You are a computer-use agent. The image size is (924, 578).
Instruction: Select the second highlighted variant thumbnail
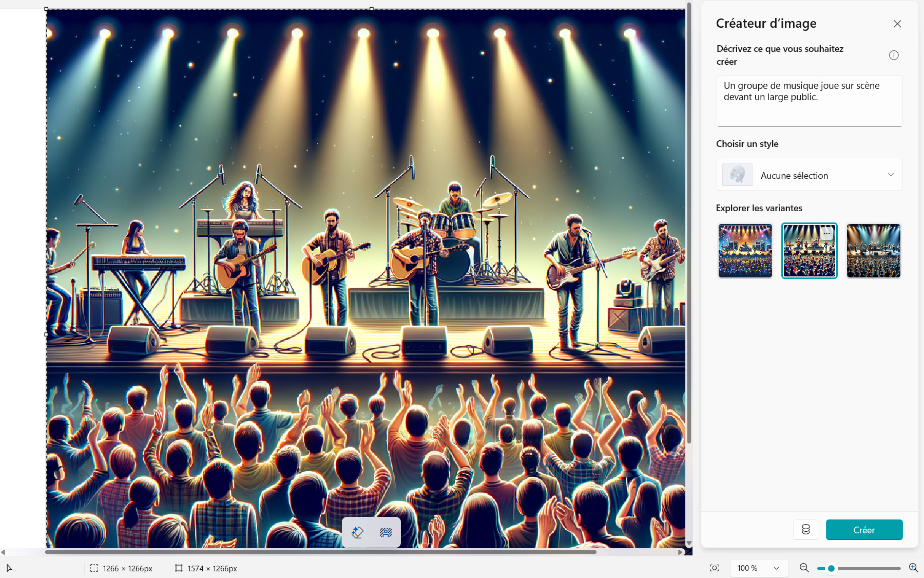[809, 251]
